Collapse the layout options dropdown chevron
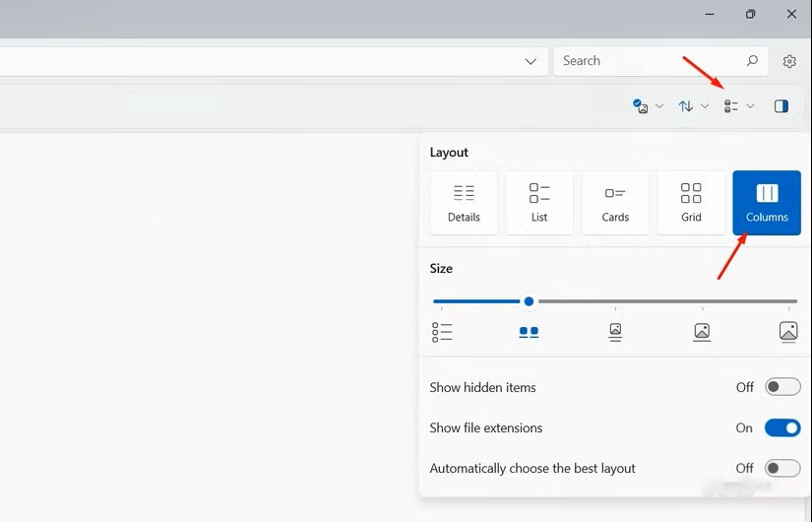 click(x=750, y=106)
